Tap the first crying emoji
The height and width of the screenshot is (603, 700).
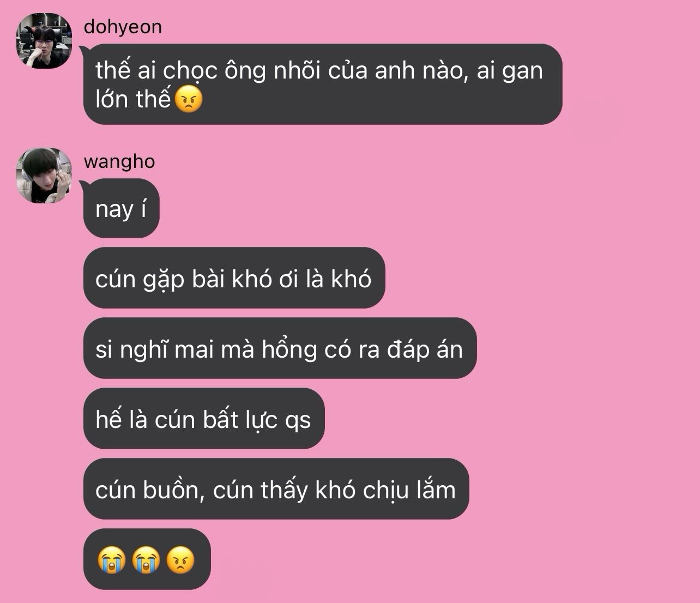[112, 560]
